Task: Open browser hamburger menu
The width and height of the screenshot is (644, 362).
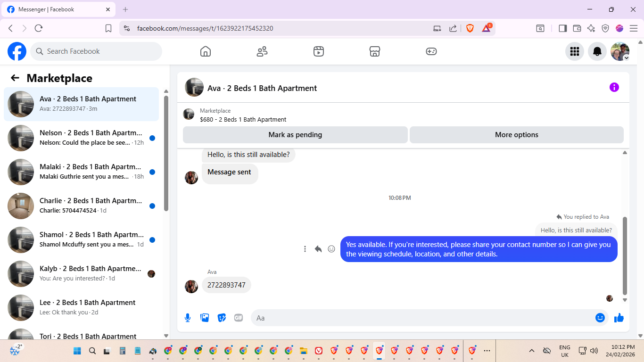Action: click(x=634, y=28)
